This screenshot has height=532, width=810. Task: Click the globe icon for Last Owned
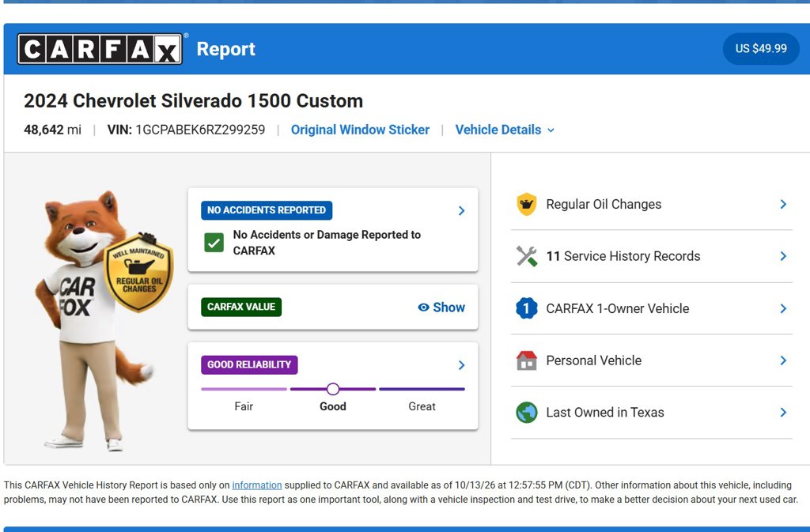point(526,413)
